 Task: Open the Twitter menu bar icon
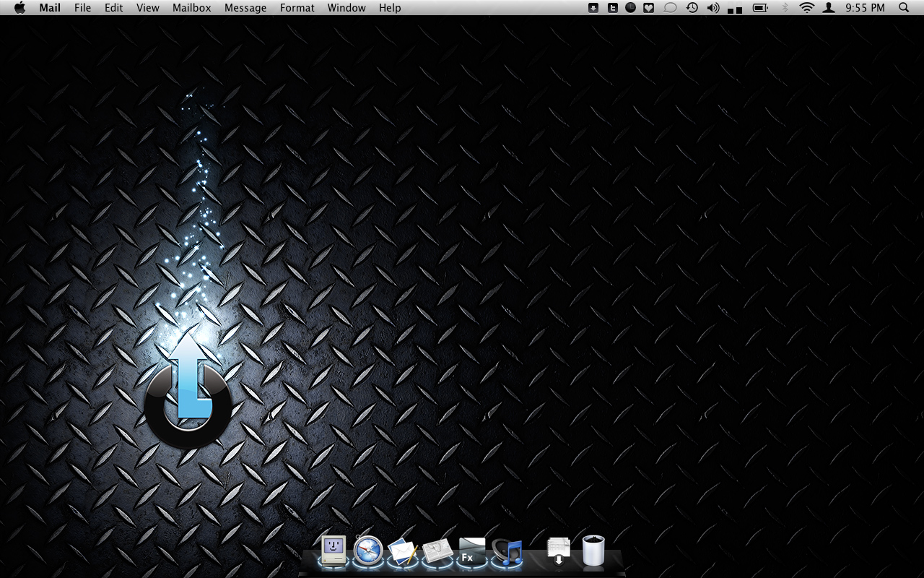coord(612,8)
